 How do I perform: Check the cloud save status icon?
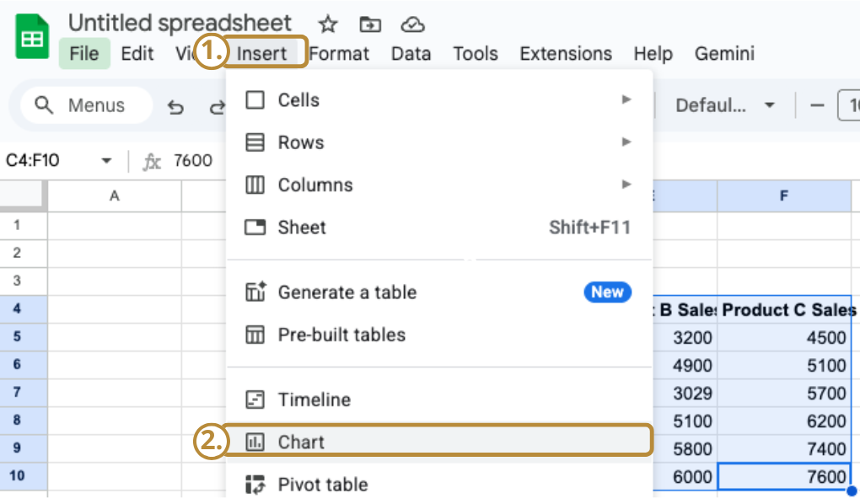(x=412, y=24)
